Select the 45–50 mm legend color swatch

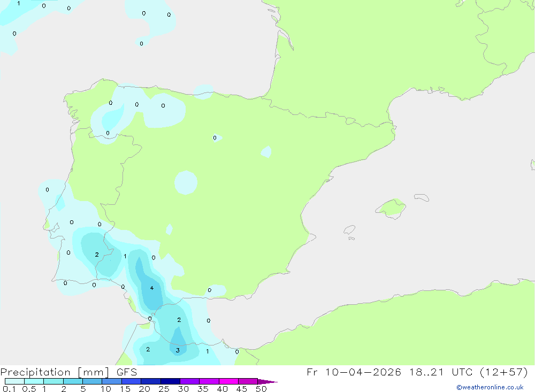[x=248, y=381]
